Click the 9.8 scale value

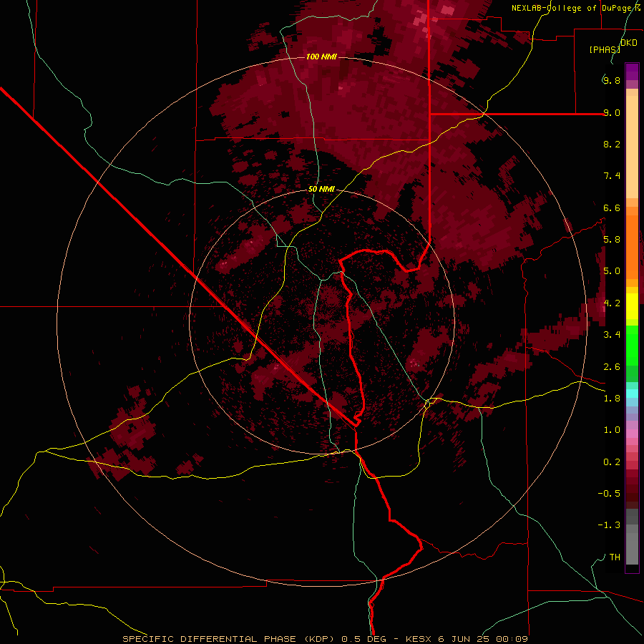pos(612,80)
